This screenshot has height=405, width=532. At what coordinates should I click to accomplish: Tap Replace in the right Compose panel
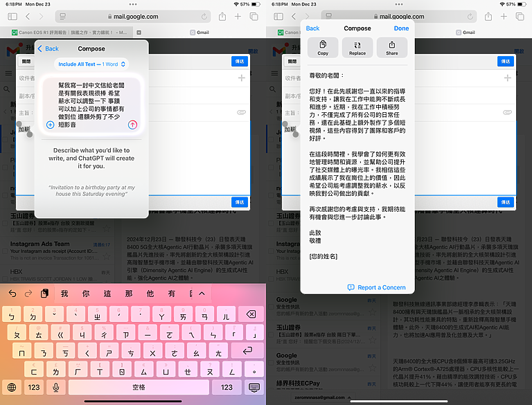coord(357,48)
